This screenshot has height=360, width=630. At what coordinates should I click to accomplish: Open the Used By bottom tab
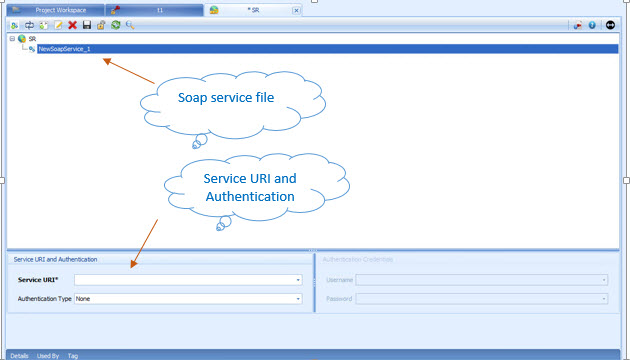click(x=48, y=356)
